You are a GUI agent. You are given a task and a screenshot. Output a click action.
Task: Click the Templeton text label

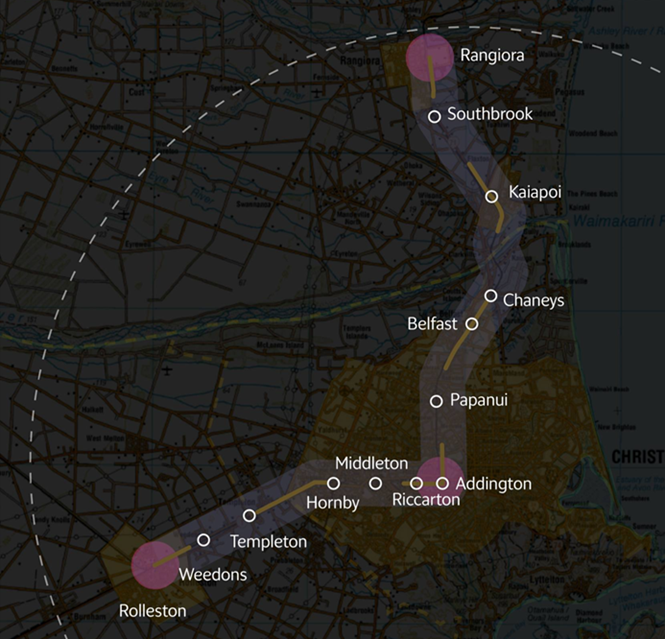(x=268, y=541)
